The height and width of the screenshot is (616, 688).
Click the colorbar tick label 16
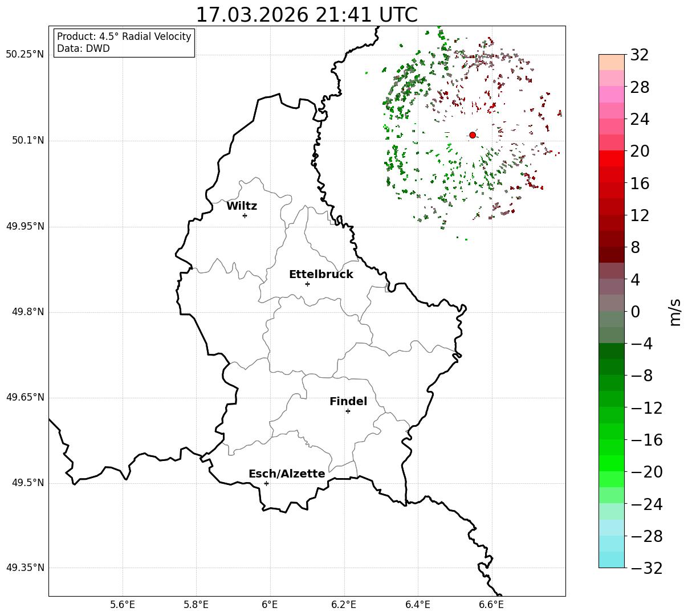click(x=640, y=183)
